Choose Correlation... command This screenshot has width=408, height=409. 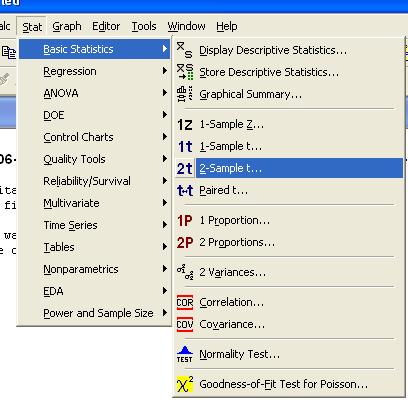click(x=289, y=302)
